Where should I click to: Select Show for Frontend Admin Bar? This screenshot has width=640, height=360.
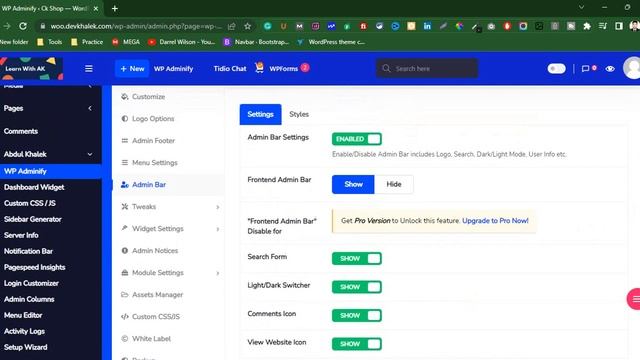[x=353, y=184]
